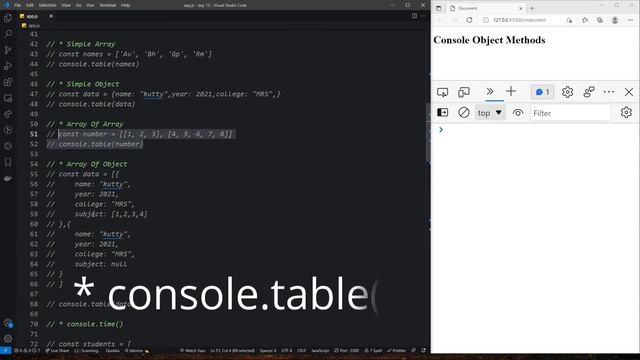Click the Console Object Methods heading
The height and width of the screenshot is (360, 640).
pyautogui.click(x=489, y=40)
